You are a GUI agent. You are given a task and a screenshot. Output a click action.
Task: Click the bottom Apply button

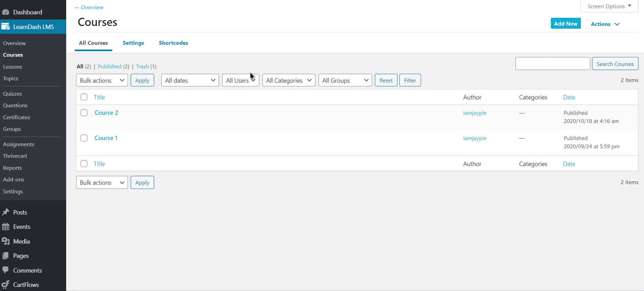coord(142,183)
